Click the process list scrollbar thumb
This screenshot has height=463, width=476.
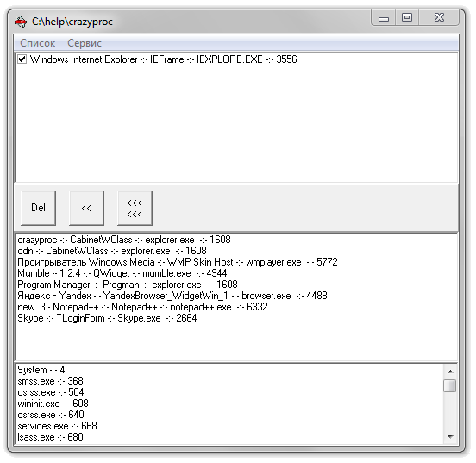(449, 386)
